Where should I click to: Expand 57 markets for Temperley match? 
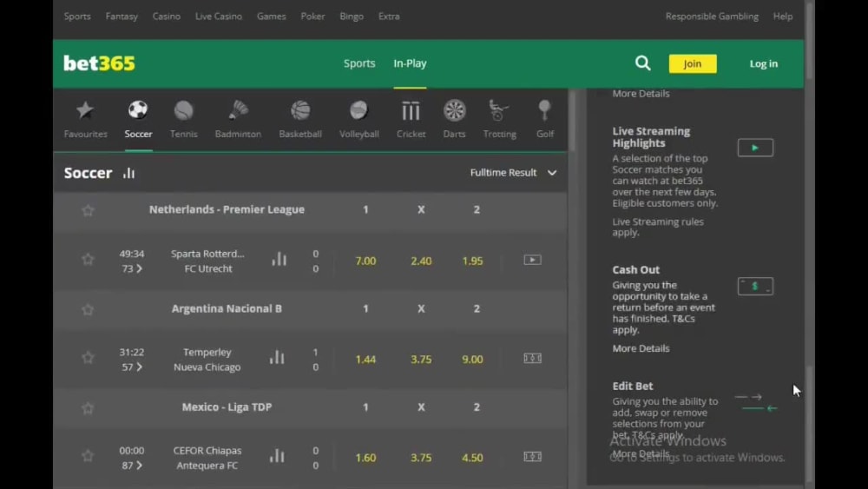pyautogui.click(x=132, y=367)
